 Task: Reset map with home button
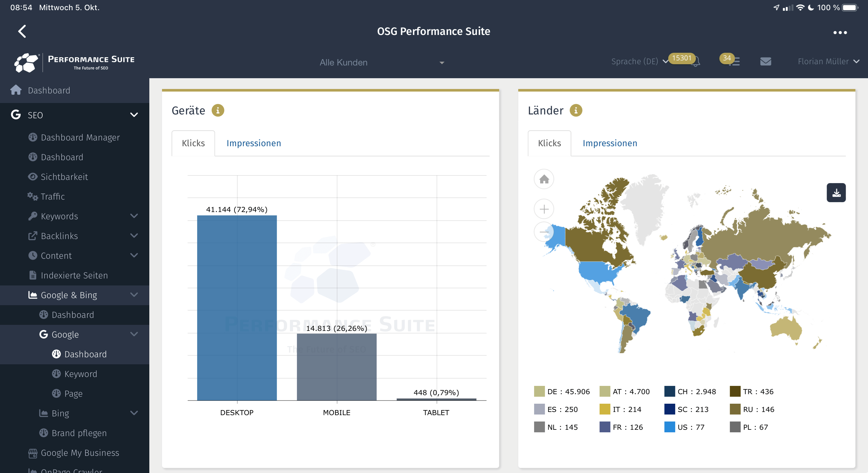[x=544, y=179]
